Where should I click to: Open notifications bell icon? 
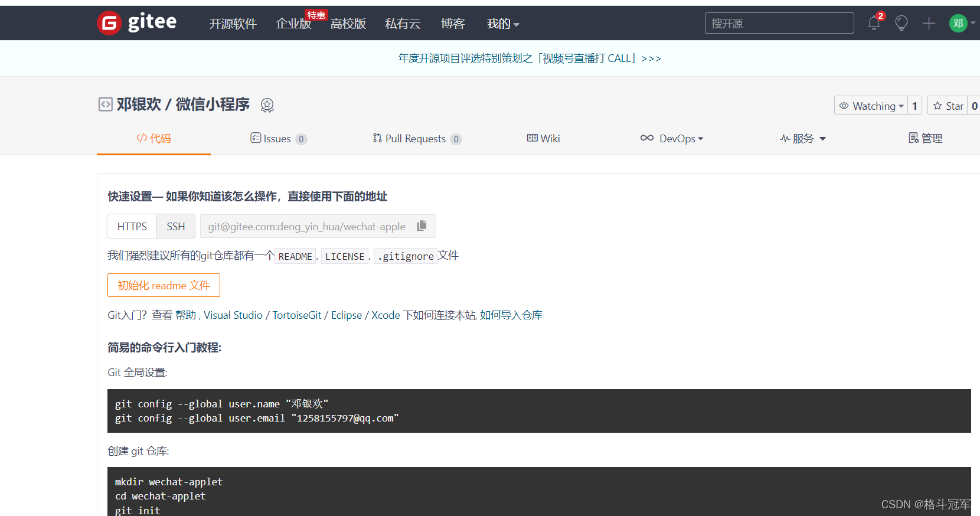874,23
